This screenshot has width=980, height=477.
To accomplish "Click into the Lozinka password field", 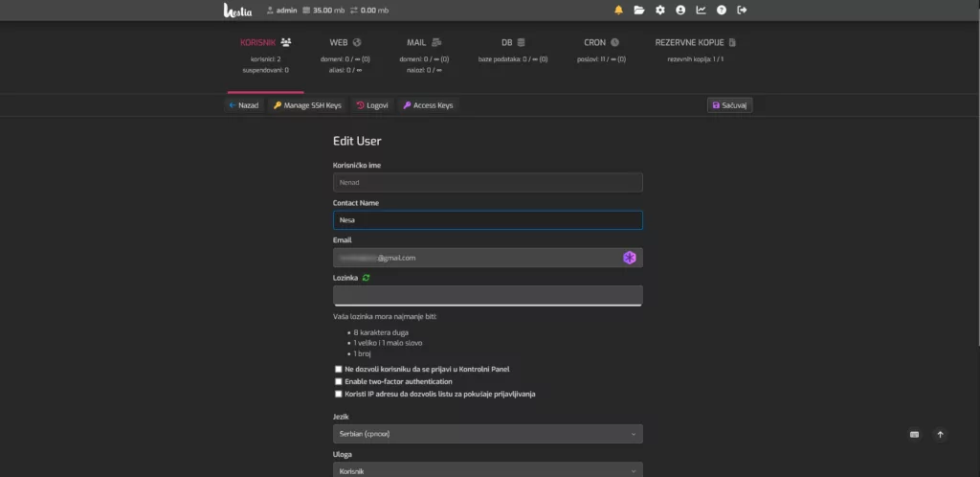I will click(x=487, y=295).
